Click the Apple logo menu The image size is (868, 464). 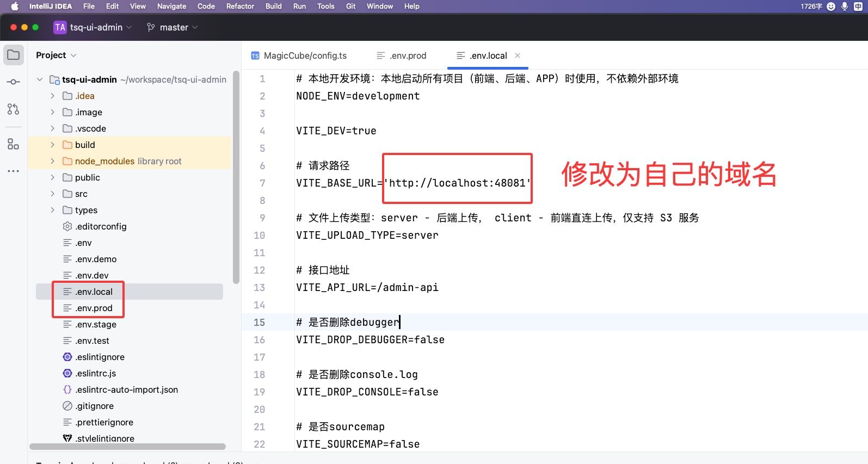tap(15, 7)
